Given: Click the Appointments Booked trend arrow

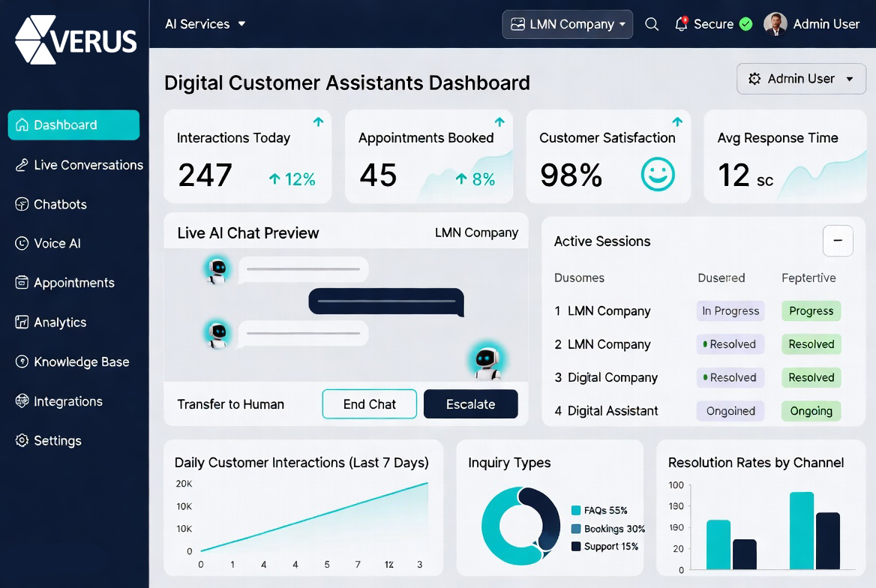Looking at the screenshot, I should click(499, 121).
